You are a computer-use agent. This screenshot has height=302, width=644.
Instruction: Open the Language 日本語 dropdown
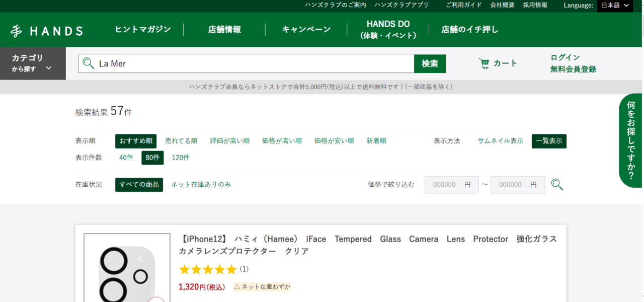point(615,6)
